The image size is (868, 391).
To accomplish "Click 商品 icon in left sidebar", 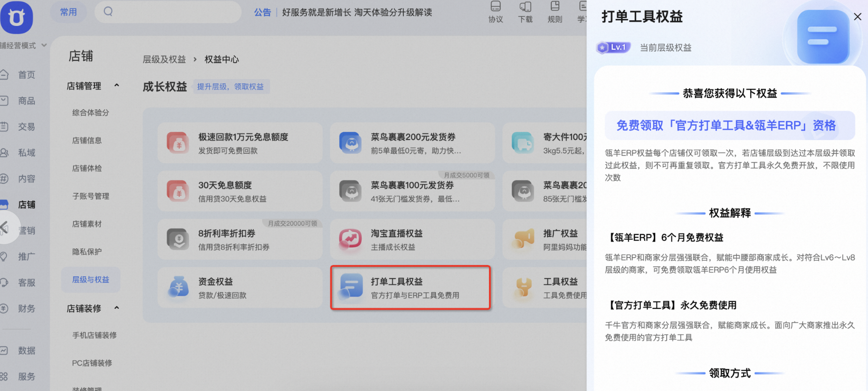I will 4,101.
